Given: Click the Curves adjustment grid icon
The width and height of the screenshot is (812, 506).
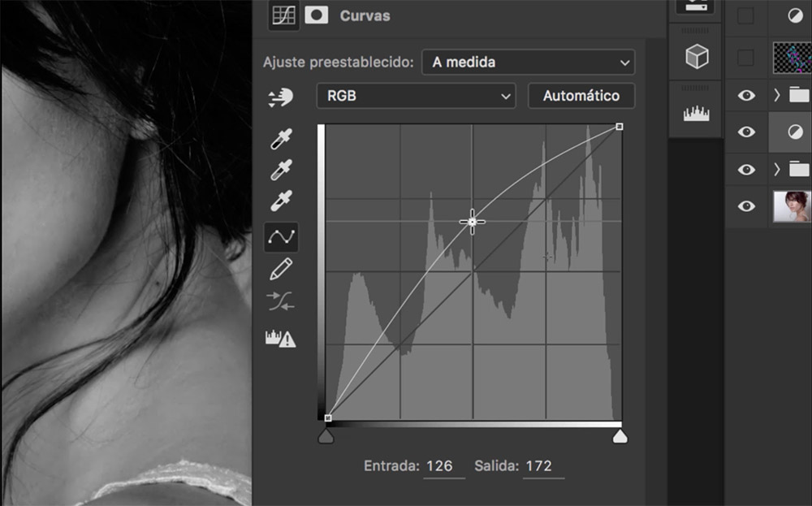Looking at the screenshot, I should pyautogui.click(x=283, y=15).
